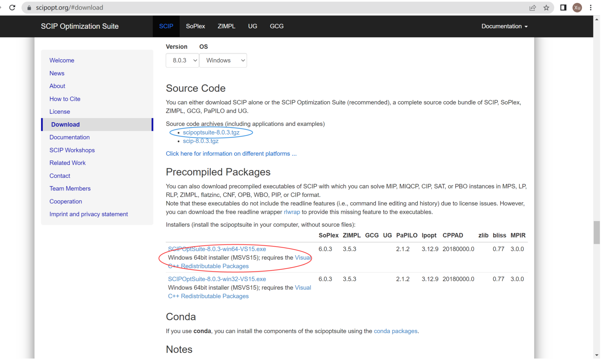Screen dimensions: 610x364
Task: Open Chrome three-dot menu
Action: point(591,8)
